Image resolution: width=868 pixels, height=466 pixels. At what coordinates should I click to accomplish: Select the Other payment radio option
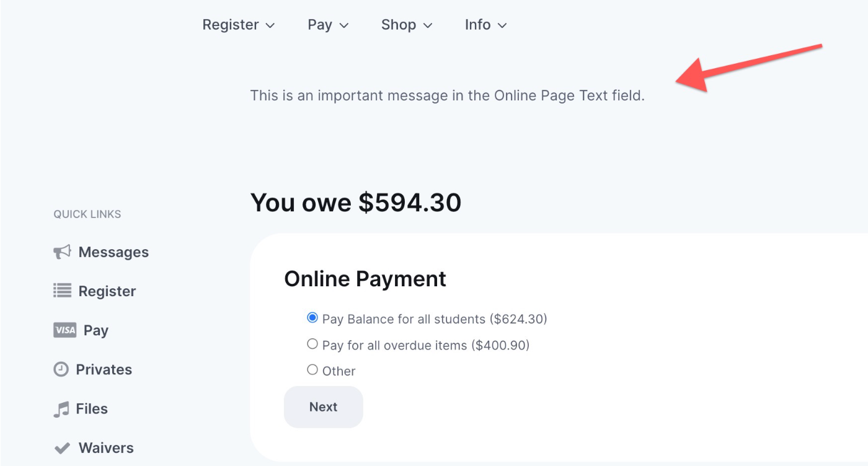pos(312,370)
